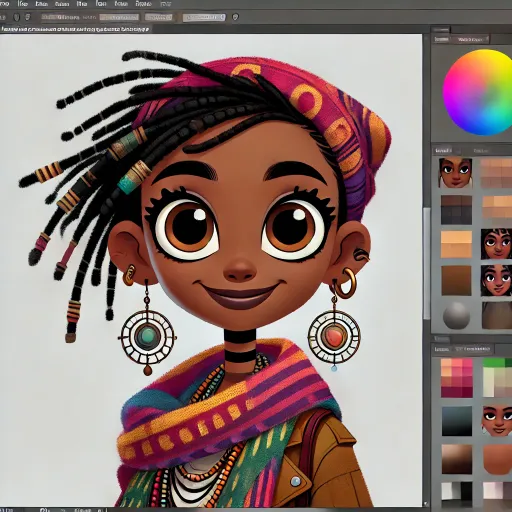Viewport: 512px width, 512px height.
Task: Open the first light-gray options bar field
Action: [119, 17]
